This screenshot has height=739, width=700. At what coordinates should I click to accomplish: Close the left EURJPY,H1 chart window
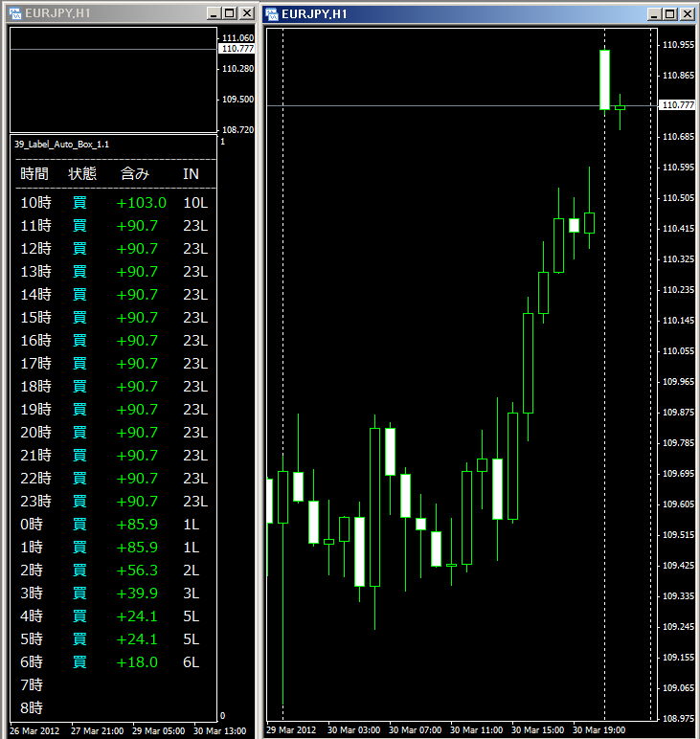coord(243,13)
